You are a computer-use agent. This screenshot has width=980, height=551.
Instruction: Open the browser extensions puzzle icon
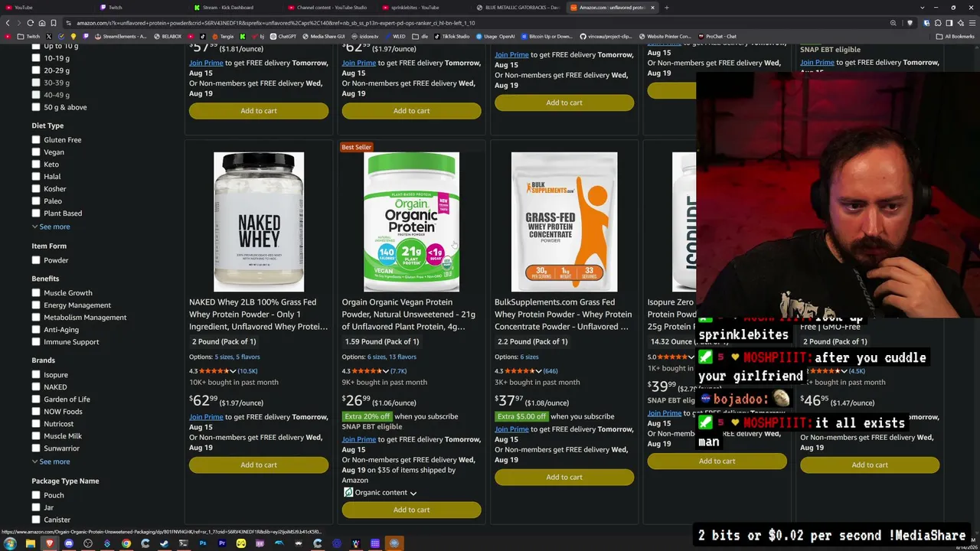coord(939,23)
